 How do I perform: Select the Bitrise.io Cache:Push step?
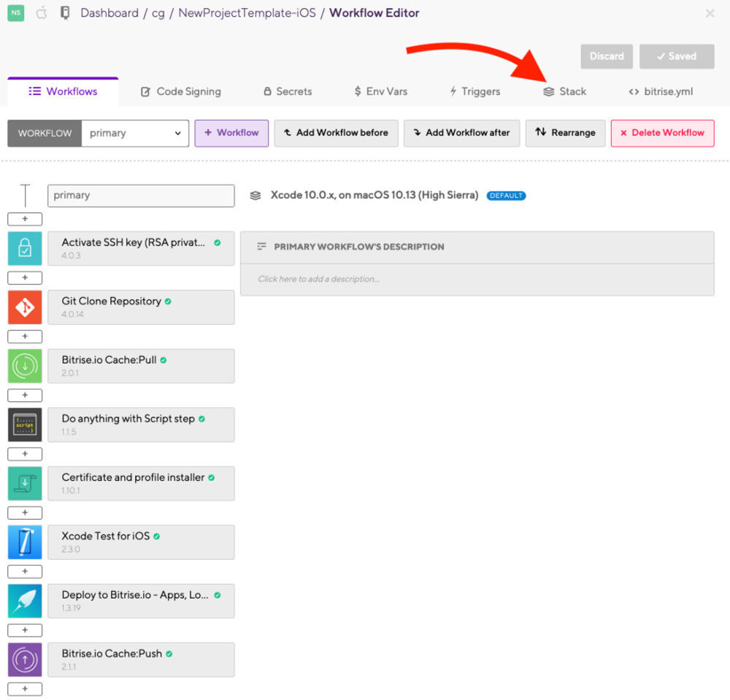coord(141,660)
